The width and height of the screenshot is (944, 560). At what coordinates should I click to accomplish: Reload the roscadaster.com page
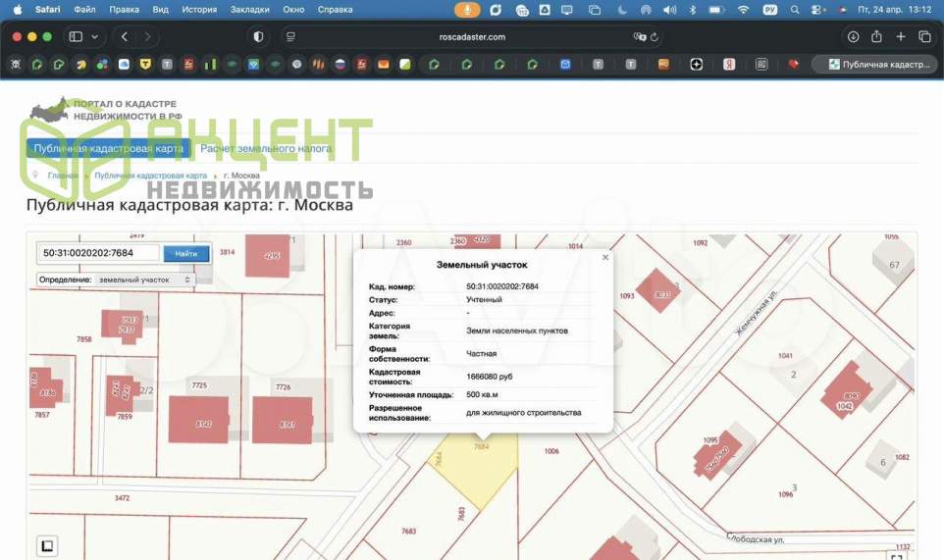point(654,36)
